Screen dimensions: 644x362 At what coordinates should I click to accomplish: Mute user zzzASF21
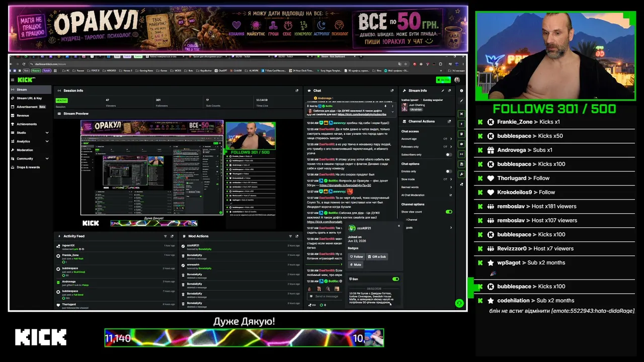tap(356, 264)
